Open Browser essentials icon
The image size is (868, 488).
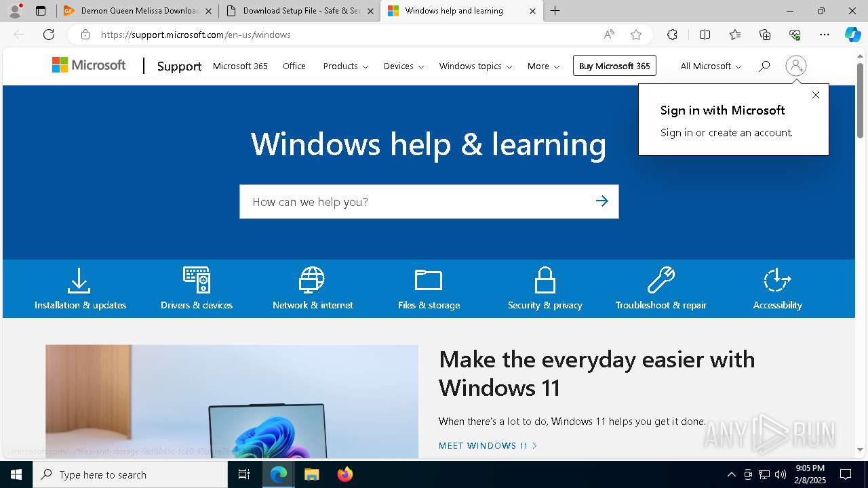coord(795,35)
